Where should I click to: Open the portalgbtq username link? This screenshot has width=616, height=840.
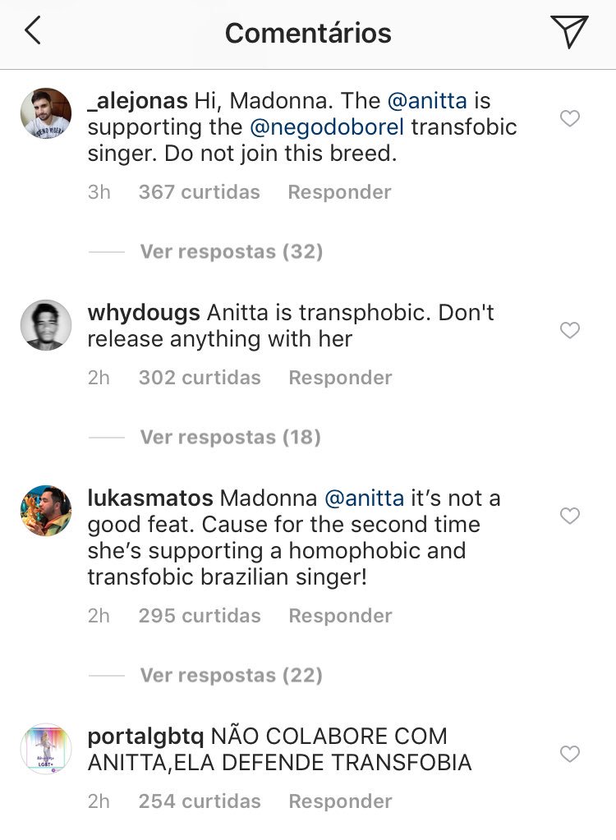pos(144,736)
